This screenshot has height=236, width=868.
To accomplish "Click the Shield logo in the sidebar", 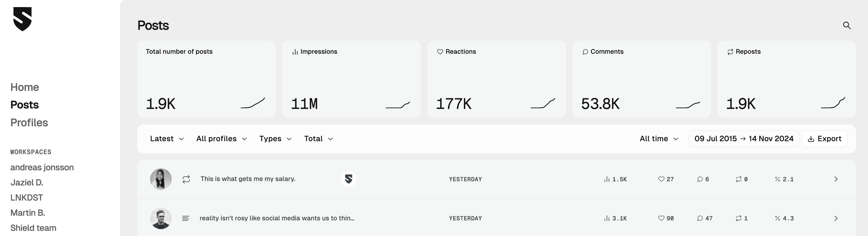I will 22,19.
